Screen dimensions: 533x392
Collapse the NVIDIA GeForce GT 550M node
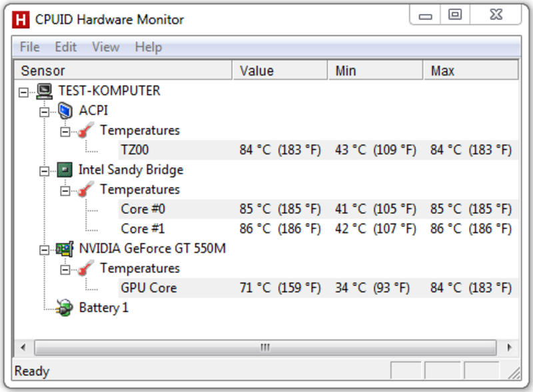tap(44, 250)
